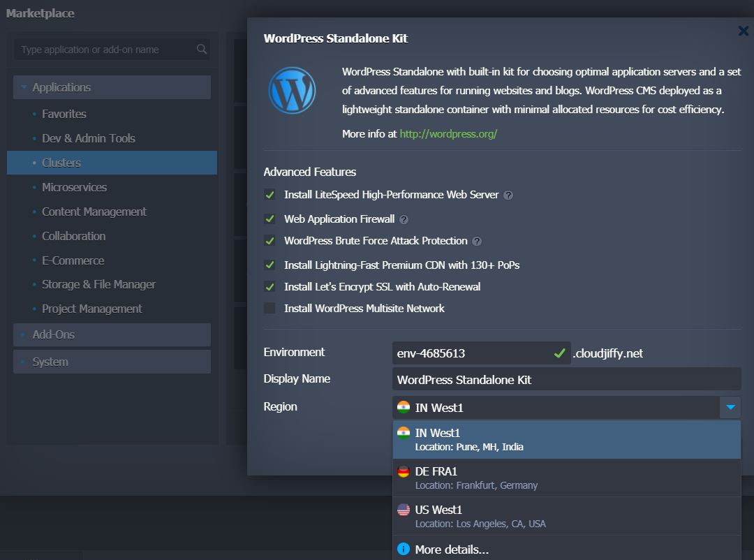This screenshot has height=560, width=754.
Task: Collapse the Applications section
Action: click(112, 87)
